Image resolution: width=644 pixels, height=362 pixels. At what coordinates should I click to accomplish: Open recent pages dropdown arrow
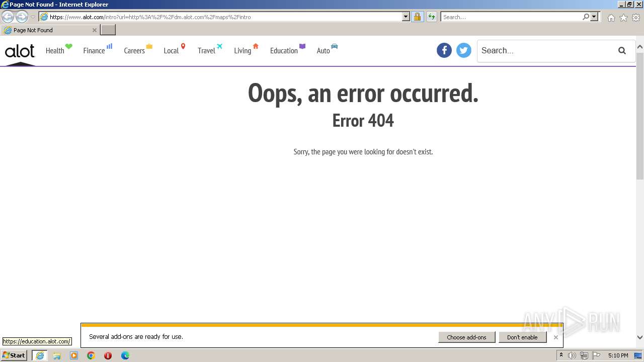click(x=33, y=17)
